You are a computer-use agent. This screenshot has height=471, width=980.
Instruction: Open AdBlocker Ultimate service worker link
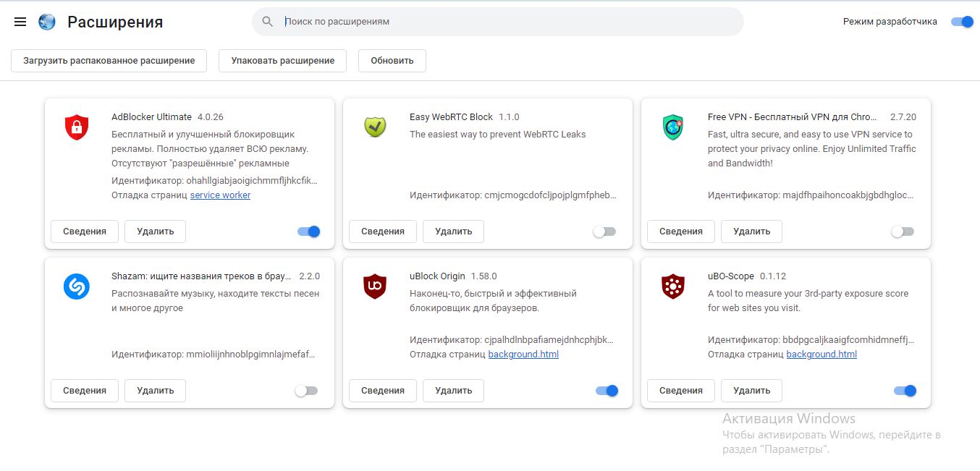pos(220,195)
